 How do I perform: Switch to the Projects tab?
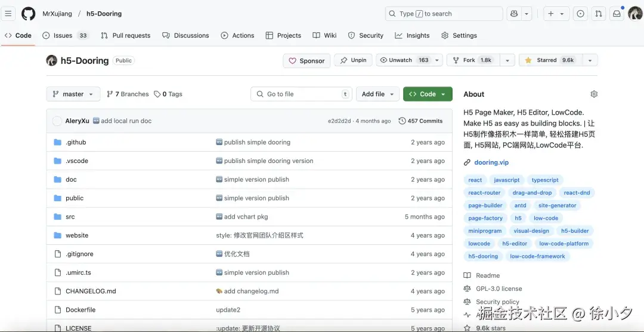pyautogui.click(x=283, y=35)
